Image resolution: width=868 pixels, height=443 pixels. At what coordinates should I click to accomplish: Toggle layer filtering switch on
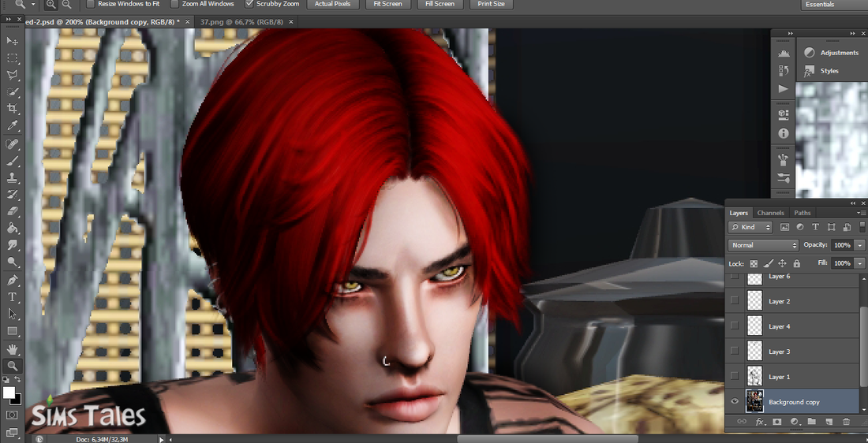coord(862,227)
